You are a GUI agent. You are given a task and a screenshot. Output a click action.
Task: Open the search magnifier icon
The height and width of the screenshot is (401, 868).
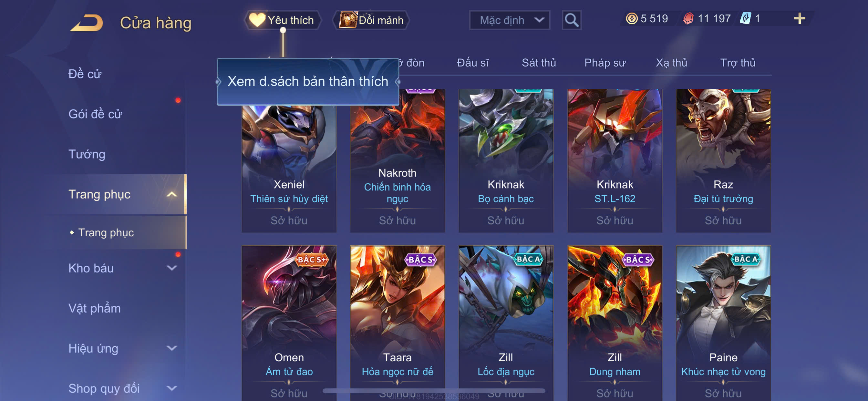pyautogui.click(x=572, y=20)
